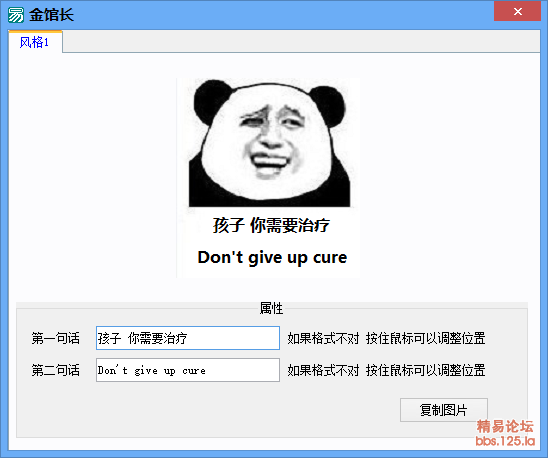Click the hint text beside first sentence field
The image size is (548, 458).
[386, 338]
